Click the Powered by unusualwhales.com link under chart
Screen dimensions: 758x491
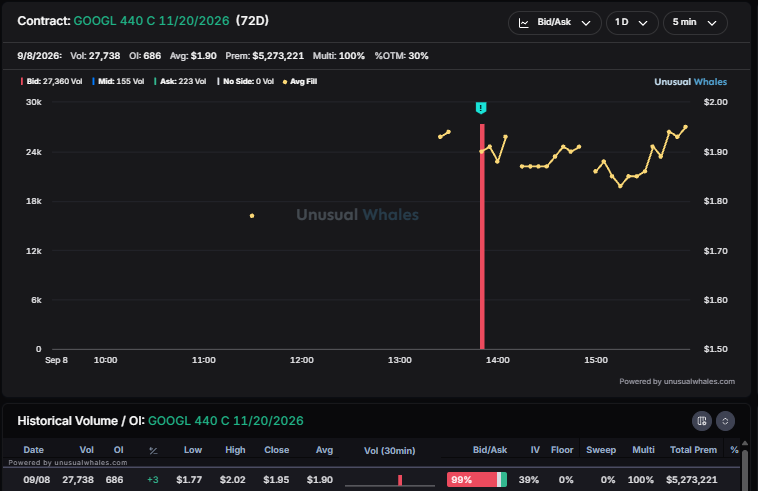tap(677, 381)
